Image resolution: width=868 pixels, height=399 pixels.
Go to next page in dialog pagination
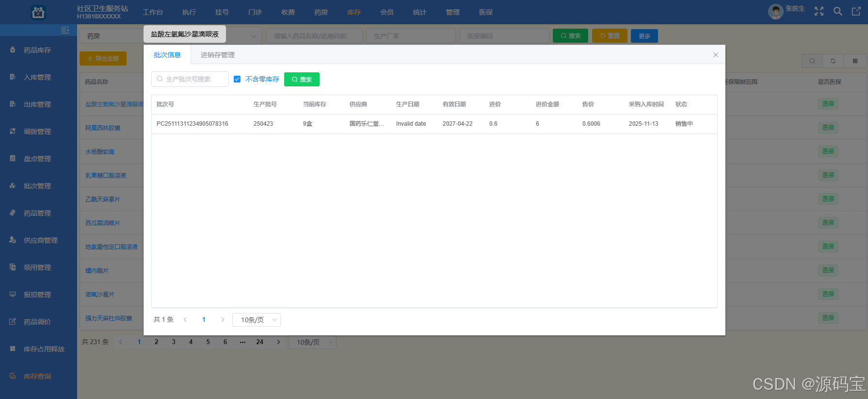(223, 319)
